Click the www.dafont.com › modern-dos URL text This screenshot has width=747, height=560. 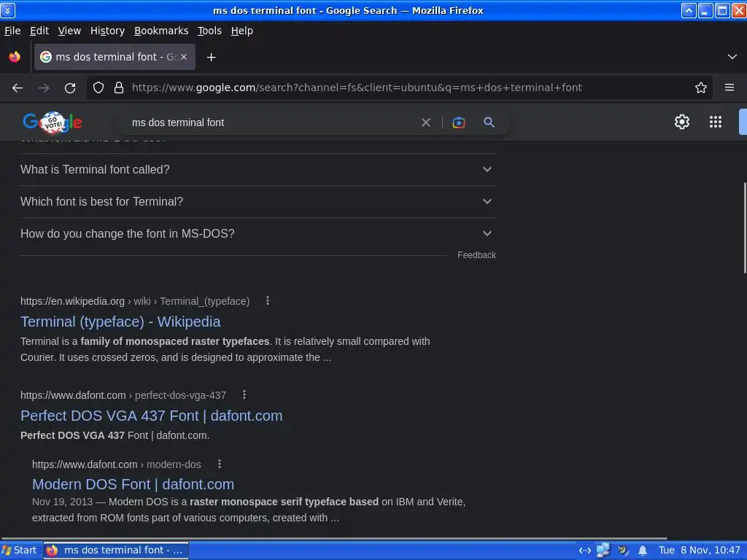[116, 464]
